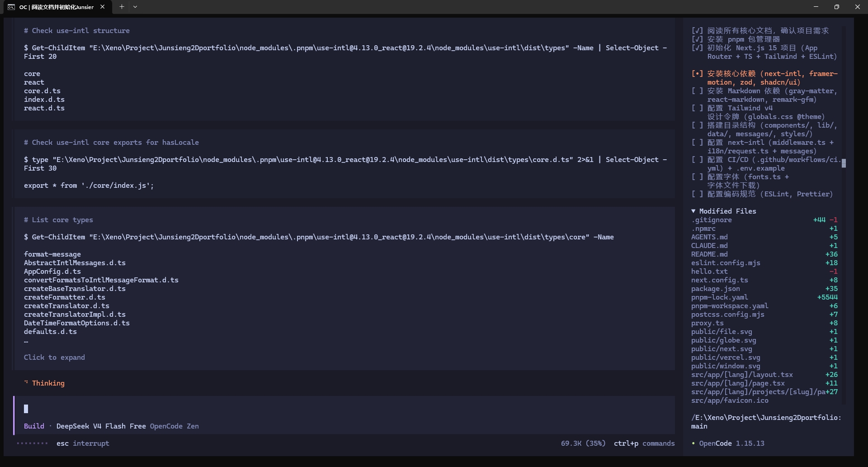Close the terminal window
The image size is (868, 467).
pos(858,7)
